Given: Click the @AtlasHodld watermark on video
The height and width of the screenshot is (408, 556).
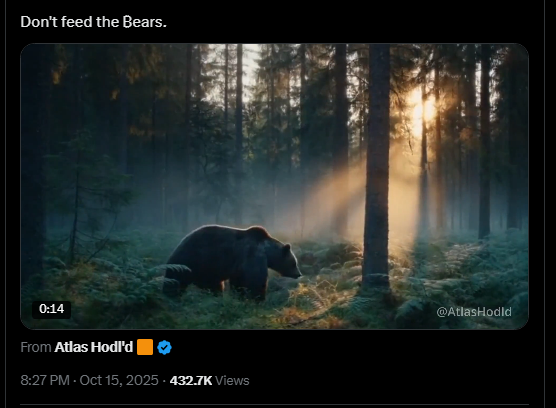Looking at the screenshot, I should point(474,312).
